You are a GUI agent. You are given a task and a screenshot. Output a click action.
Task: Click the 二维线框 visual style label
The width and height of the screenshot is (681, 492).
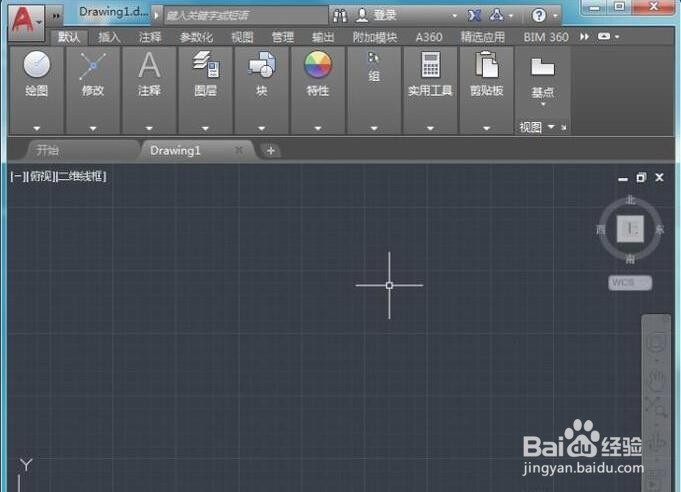click(82, 176)
